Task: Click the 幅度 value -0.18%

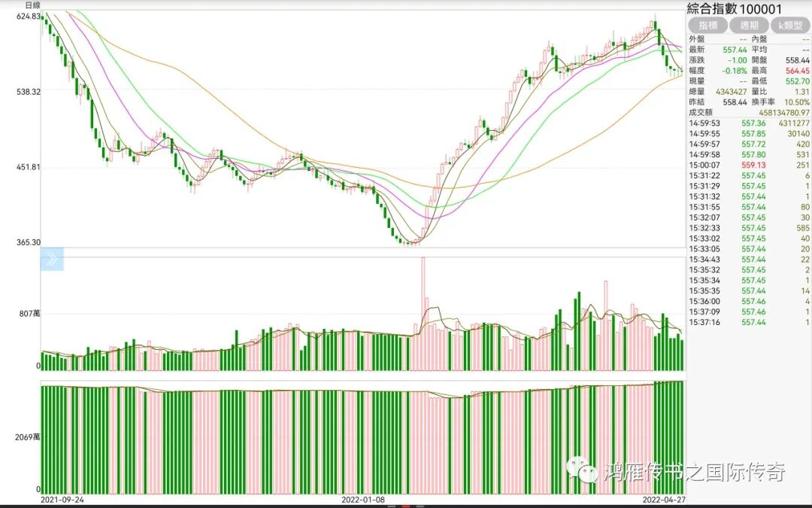Action: pos(733,71)
